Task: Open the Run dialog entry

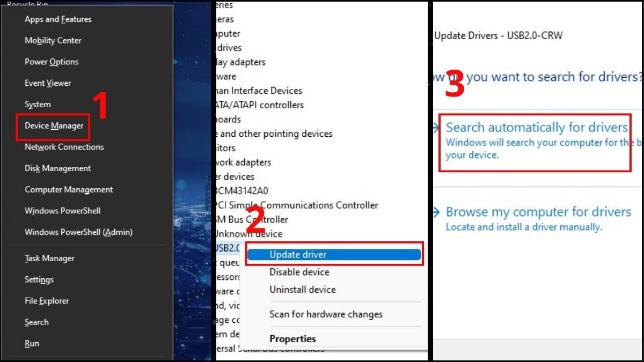Action: pos(32,343)
